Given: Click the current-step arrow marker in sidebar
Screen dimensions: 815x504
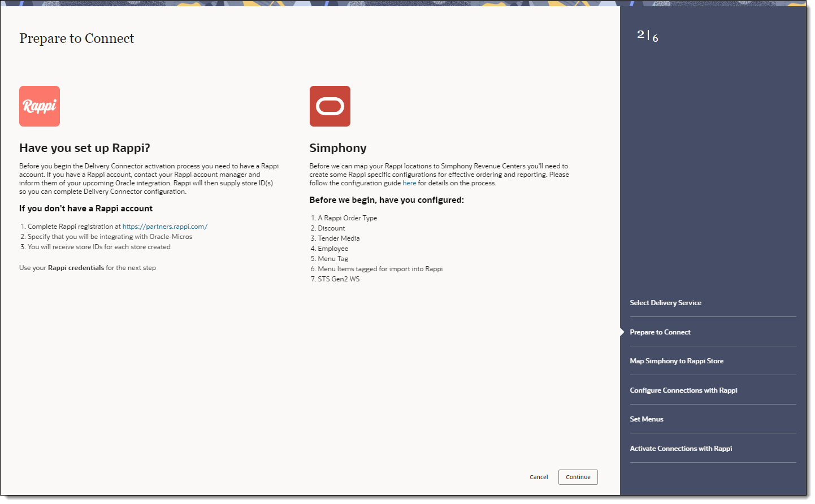Looking at the screenshot, I should (622, 332).
